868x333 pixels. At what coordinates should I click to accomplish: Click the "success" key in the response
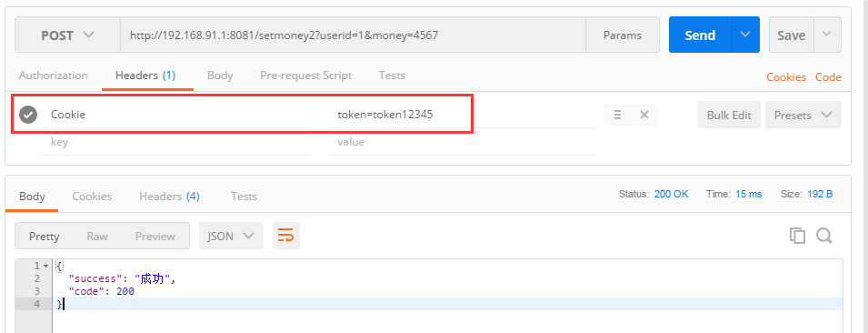[96, 278]
